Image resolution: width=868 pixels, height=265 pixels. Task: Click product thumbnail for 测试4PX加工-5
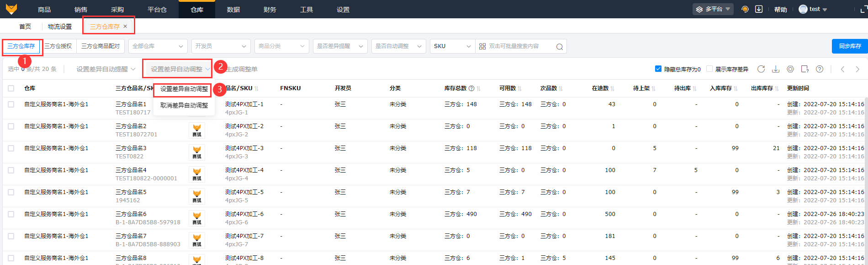point(197,196)
